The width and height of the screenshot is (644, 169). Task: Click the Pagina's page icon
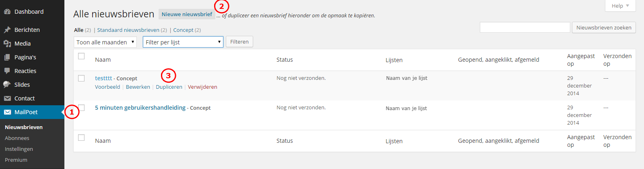coord(7,57)
